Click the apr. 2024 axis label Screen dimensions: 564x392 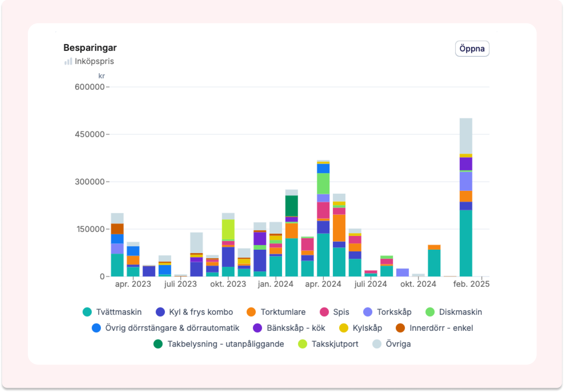323,284
